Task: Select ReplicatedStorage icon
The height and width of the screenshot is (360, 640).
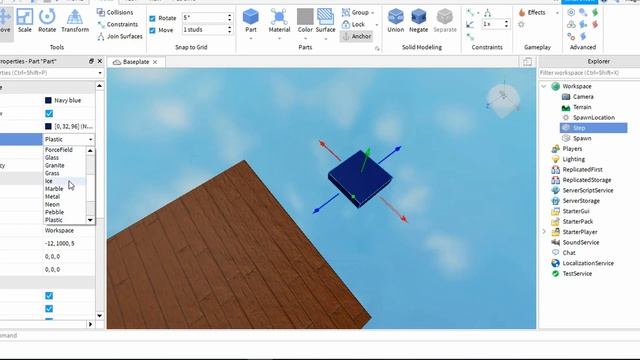Action: click(556, 180)
